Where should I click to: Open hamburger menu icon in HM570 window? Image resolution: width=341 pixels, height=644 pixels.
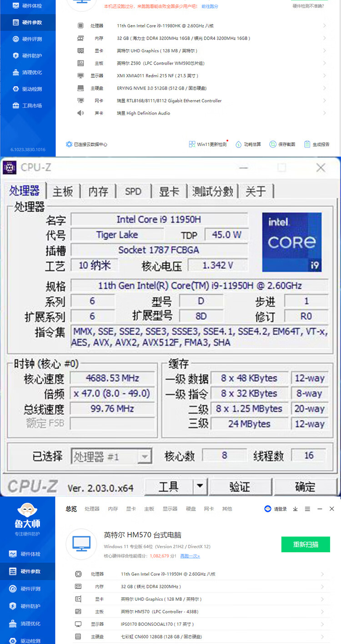point(308,509)
